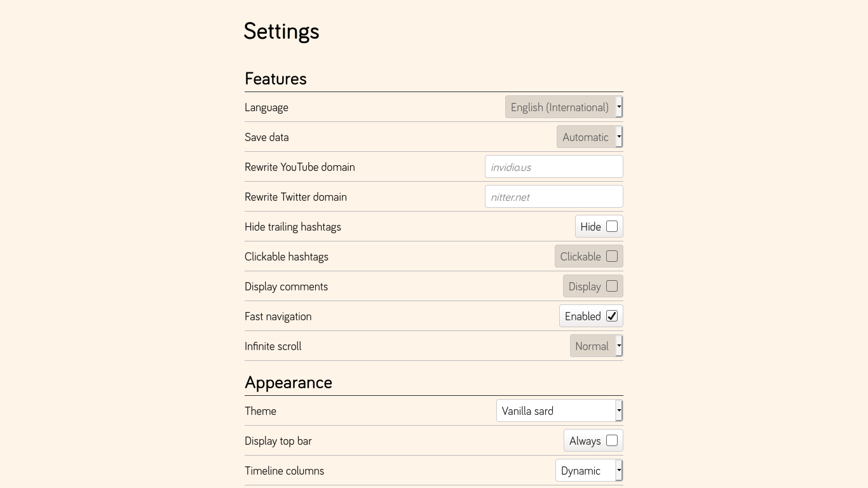868x488 pixels.
Task: Click the Appearance section heading
Action: 288,383
